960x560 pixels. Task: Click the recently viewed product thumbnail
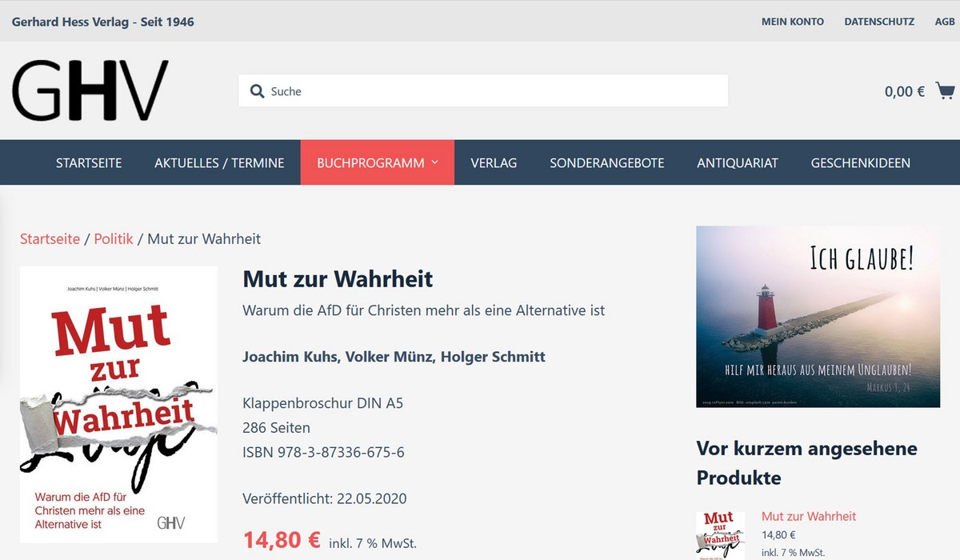click(721, 535)
